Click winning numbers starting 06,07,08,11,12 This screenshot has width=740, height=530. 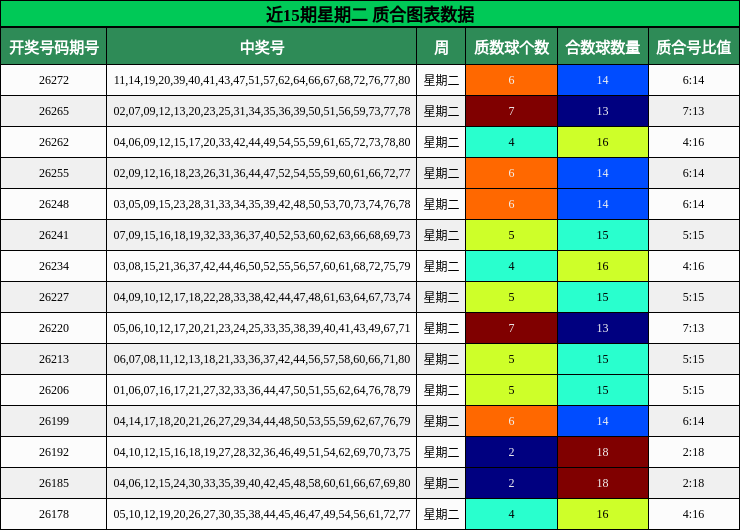[x=262, y=359]
